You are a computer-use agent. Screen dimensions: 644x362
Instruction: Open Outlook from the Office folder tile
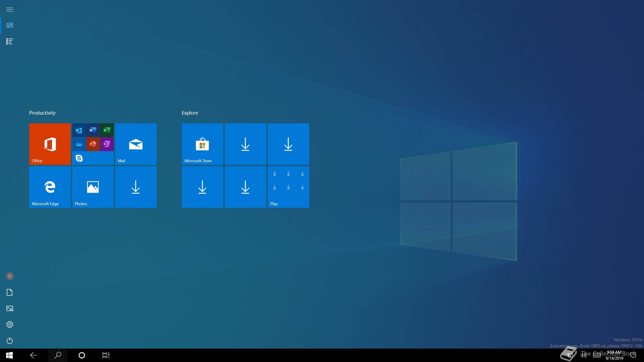pyautogui.click(x=79, y=130)
